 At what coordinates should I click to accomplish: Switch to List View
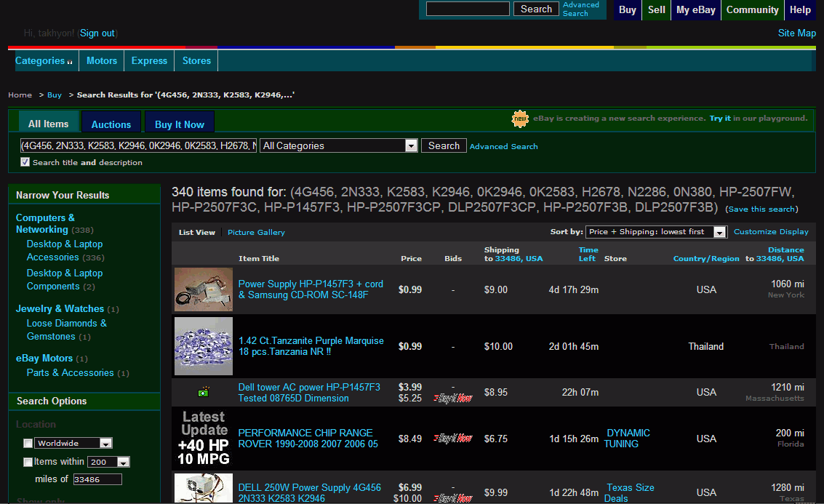[x=197, y=232]
